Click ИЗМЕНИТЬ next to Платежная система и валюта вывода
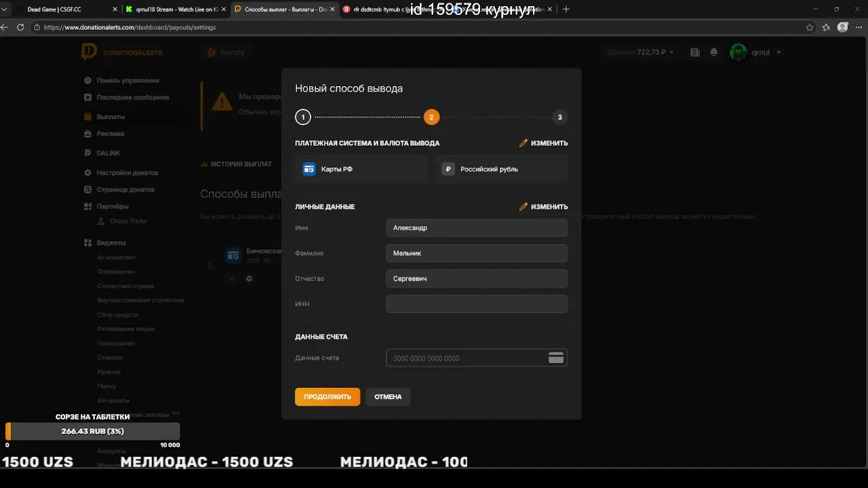This screenshot has width=868, height=488. pos(544,143)
